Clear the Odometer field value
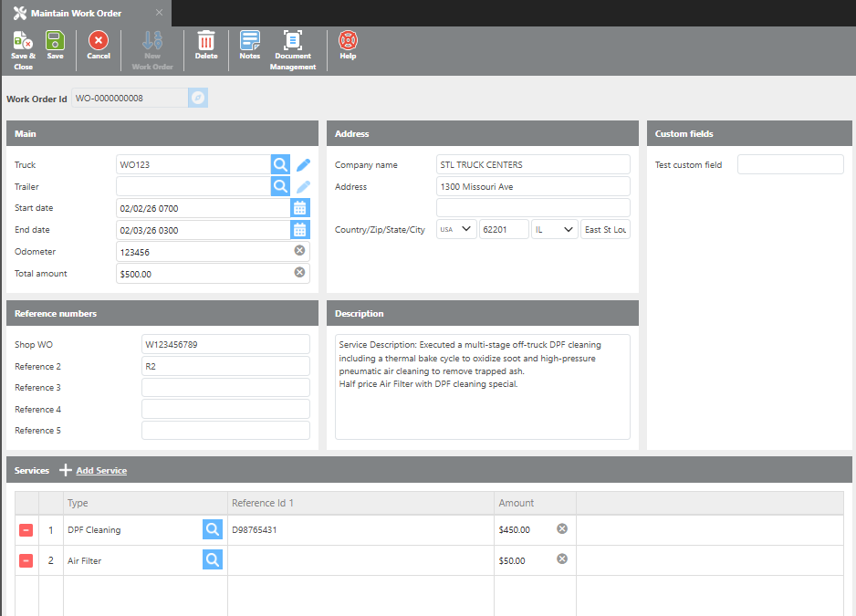 pos(299,251)
